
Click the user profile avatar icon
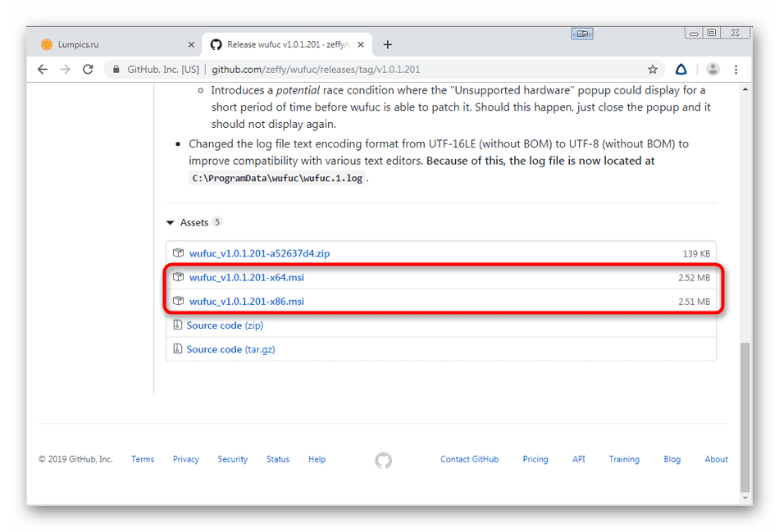(x=713, y=70)
